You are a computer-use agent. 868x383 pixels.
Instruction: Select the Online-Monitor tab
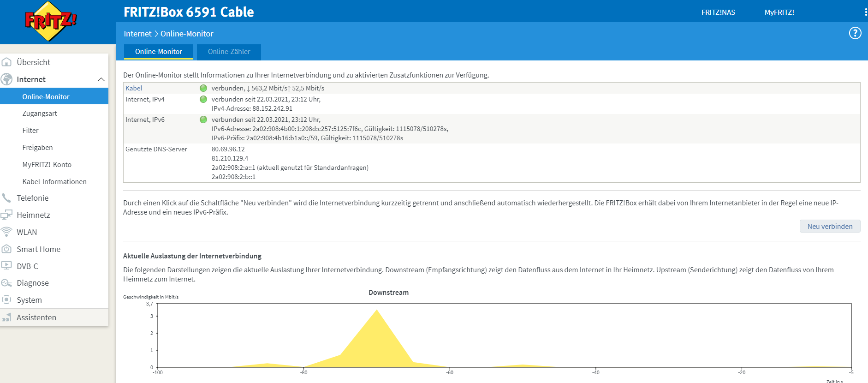(158, 52)
